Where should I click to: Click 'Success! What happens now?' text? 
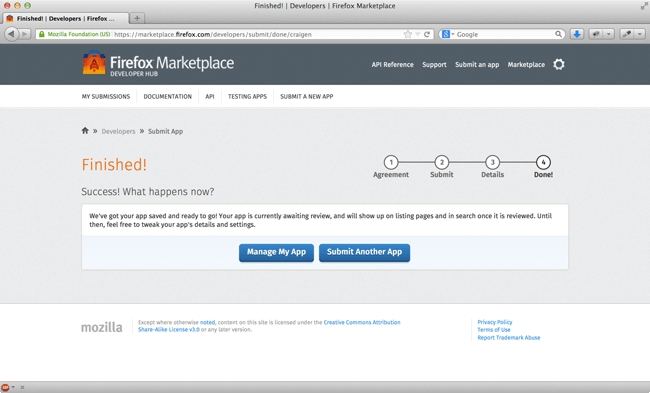[x=148, y=192]
